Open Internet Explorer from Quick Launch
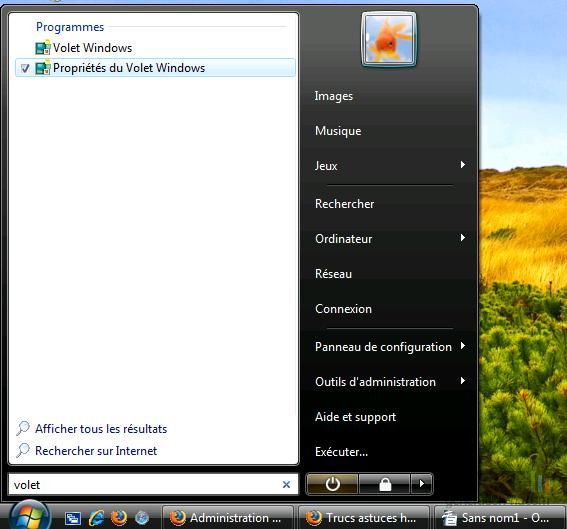This screenshot has height=529, width=567. [96, 518]
